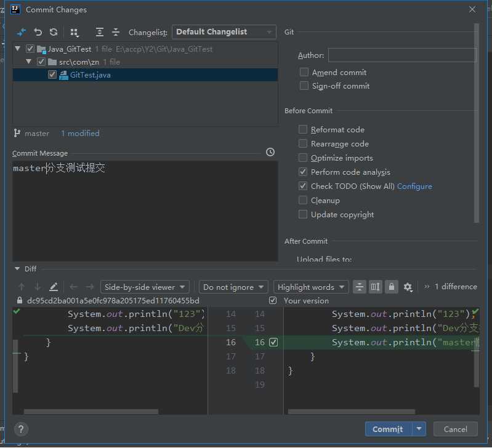This screenshot has height=448, width=492.
Task: Collapse the Java_GitTest tree node
Action: (18, 49)
